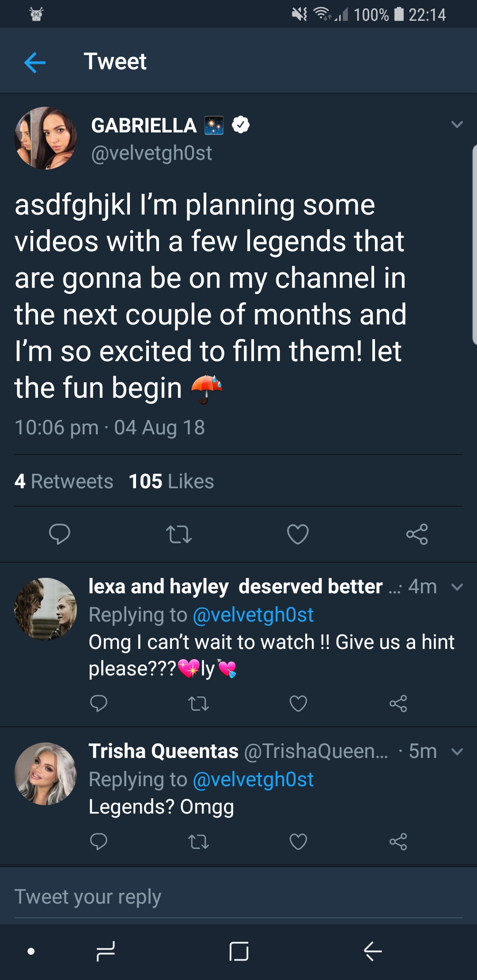Share the lexa and hayley reply

coord(398,703)
